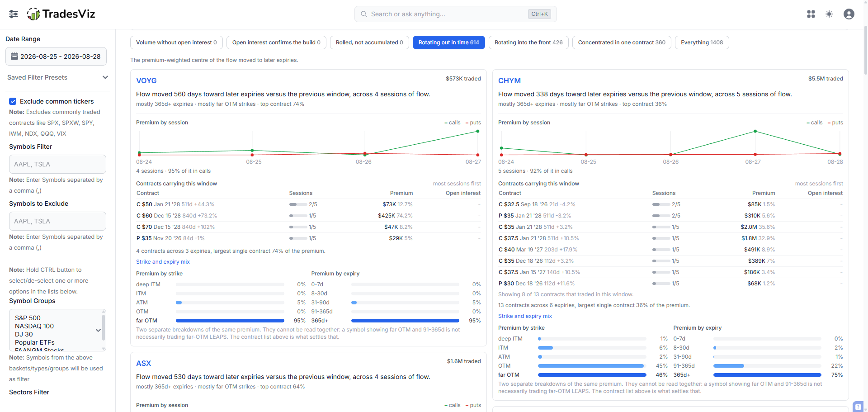
Task: Click the Ctrl+K shortcut badge
Action: 539,14
